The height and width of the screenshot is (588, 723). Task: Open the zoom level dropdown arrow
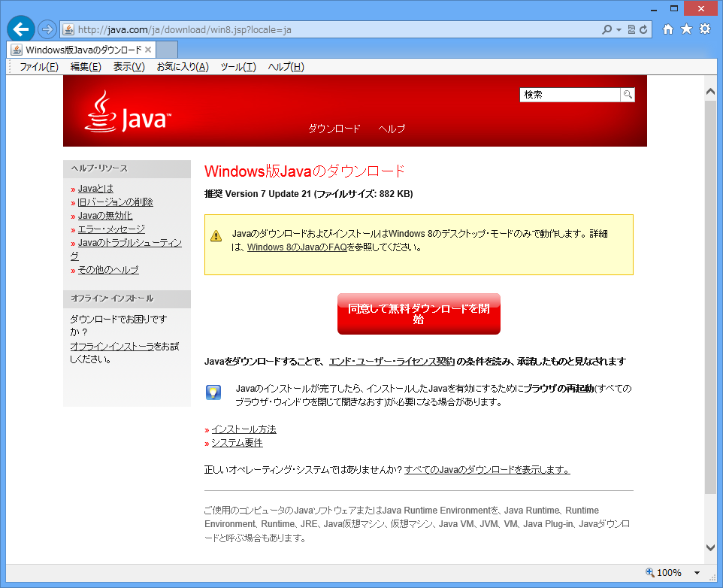point(697,573)
